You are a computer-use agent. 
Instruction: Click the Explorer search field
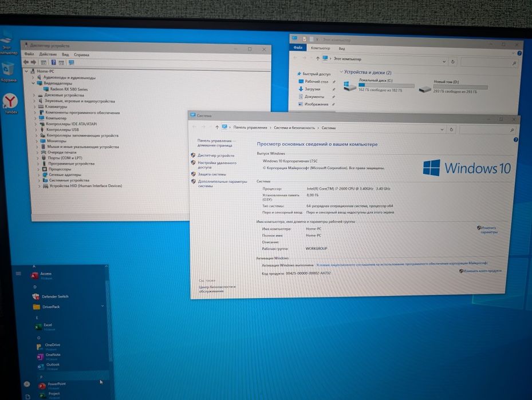pos(489,62)
